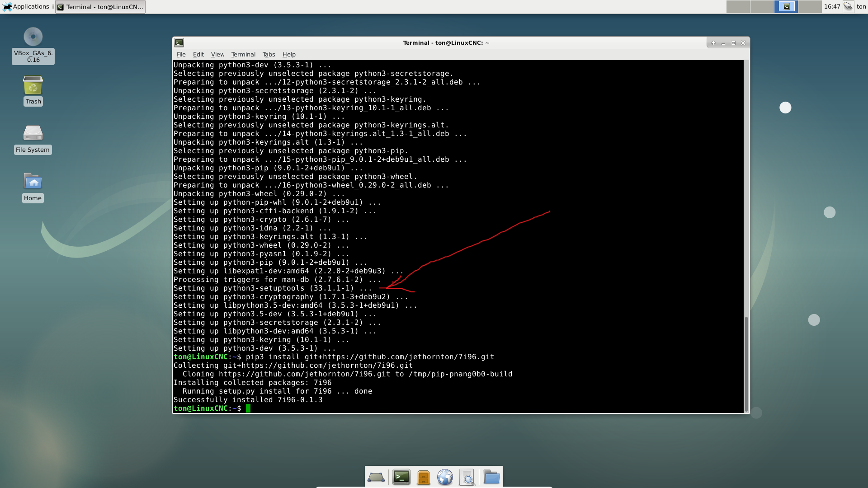Open the Application Finder magnifier icon in the dock
868x488 pixels.
coord(467,477)
